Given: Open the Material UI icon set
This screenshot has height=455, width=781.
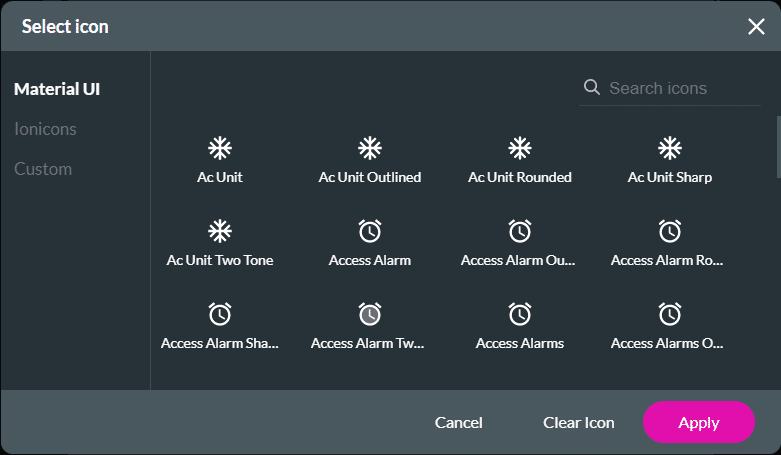Looking at the screenshot, I should coord(57,89).
